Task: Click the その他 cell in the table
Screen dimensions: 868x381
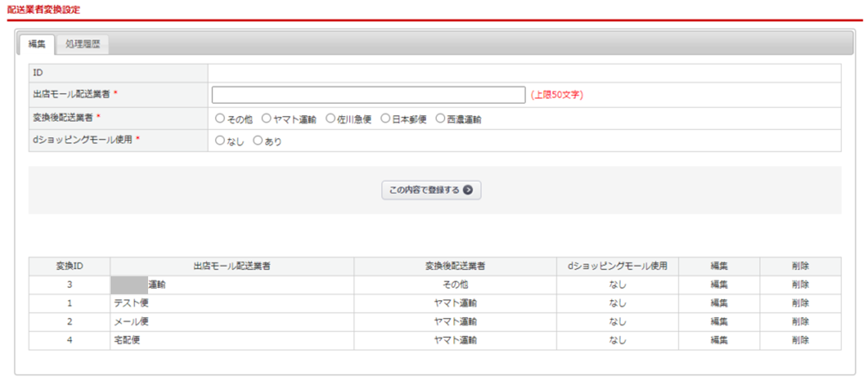Action: pyautogui.click(x=455, y=284)
